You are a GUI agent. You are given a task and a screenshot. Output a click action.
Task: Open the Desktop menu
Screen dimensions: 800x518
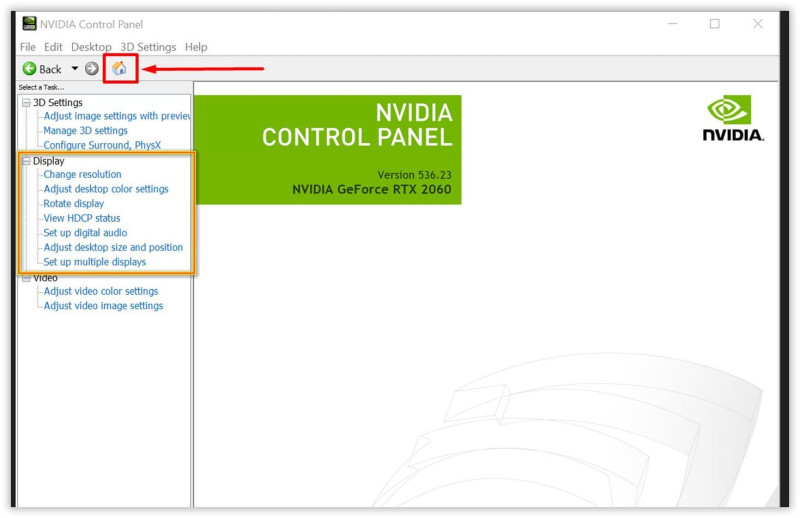click(91, 47)
